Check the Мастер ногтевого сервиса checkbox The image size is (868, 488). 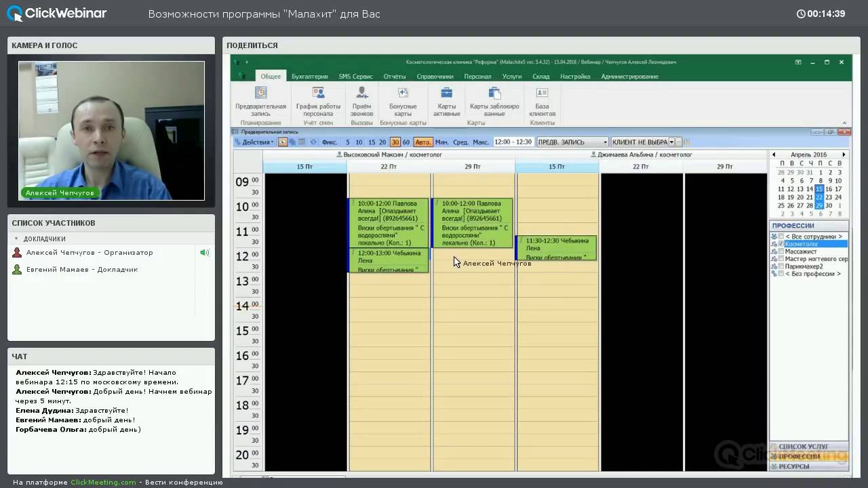(x=781, y=259)
